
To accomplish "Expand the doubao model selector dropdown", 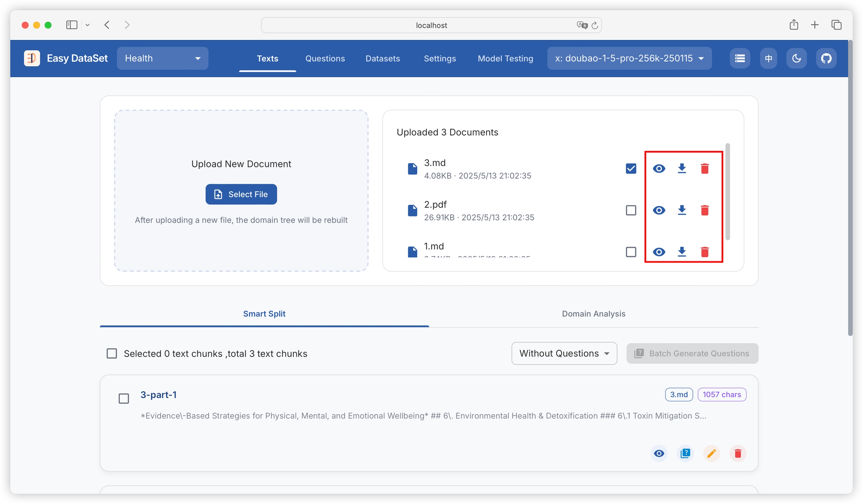I will (x=629, y=58).
